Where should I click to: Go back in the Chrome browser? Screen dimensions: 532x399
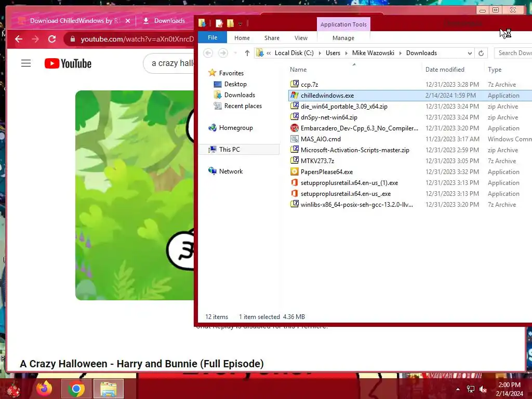19,39
